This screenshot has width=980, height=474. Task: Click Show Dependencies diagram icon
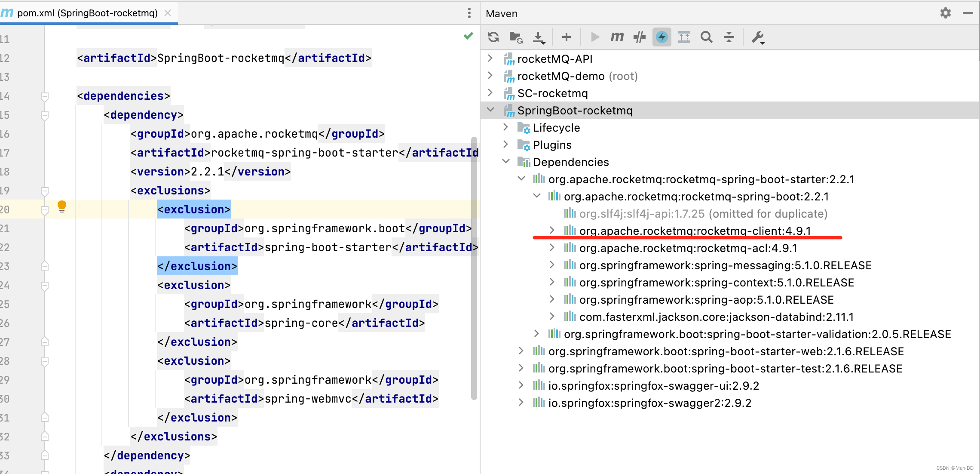pos(684,37)
